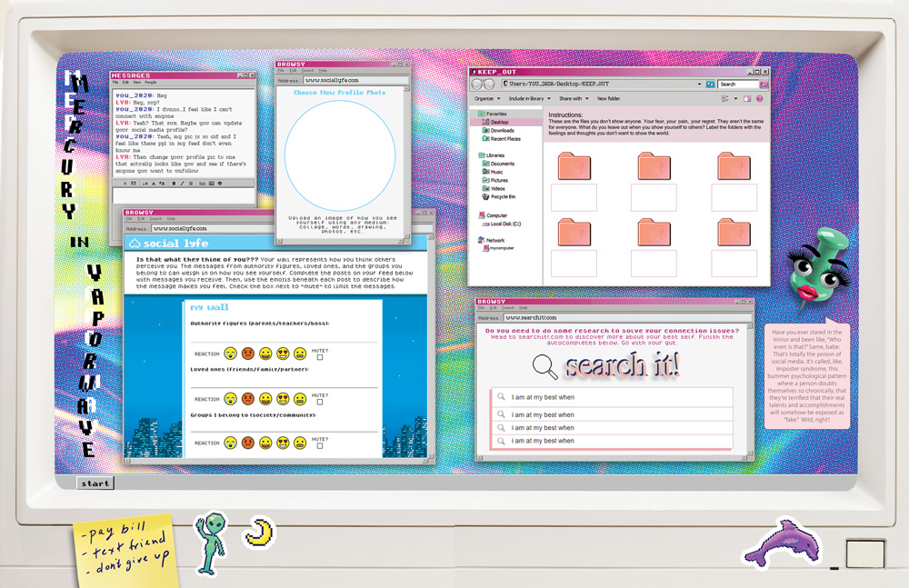909x588 pixels.
Task: Select laughing emoji under Groups I belong to
Action: click(265, 443)
